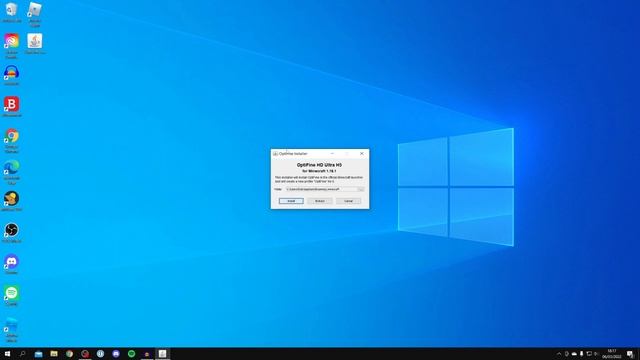
Task: Click the Install button in OptiFine Installer
Action: tap(291, 201)
